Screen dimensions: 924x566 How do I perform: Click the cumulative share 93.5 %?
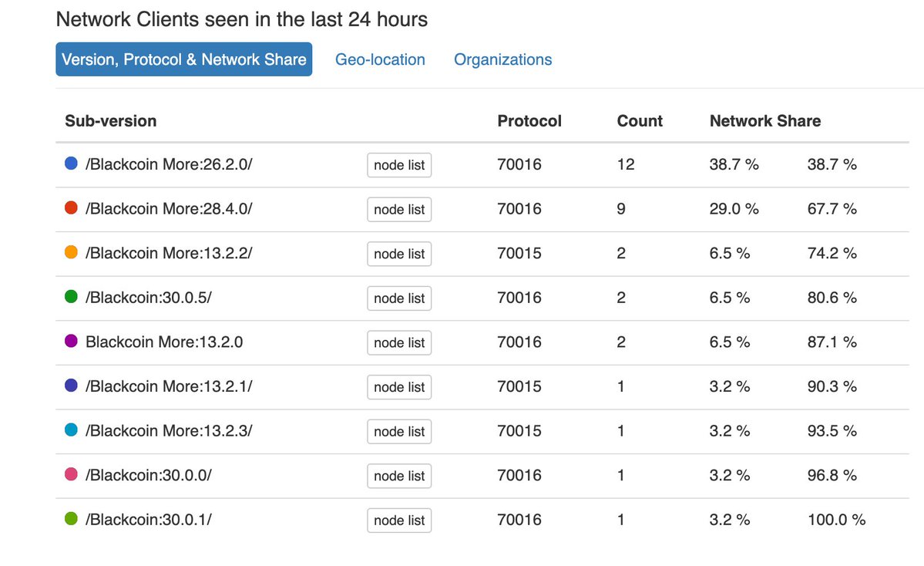point(832,430)
